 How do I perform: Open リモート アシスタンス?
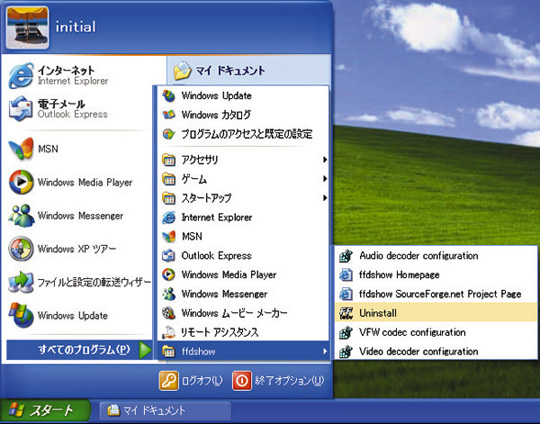click(243, 332)
